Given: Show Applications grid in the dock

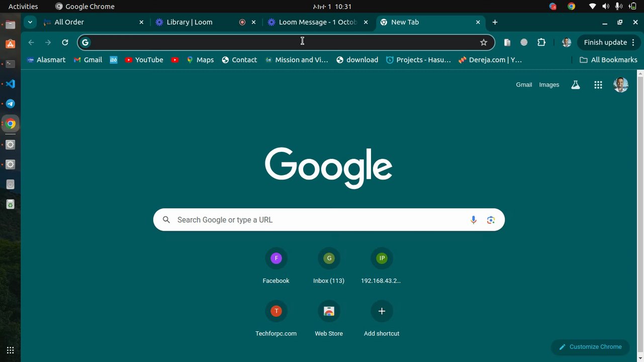Looking at the screenshot, I should click(10, 350).
